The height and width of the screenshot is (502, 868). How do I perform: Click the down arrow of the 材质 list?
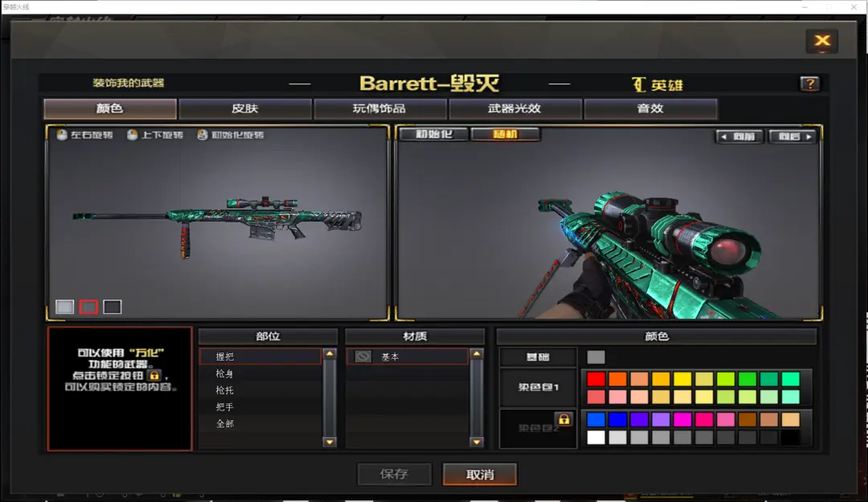point(476,442)
